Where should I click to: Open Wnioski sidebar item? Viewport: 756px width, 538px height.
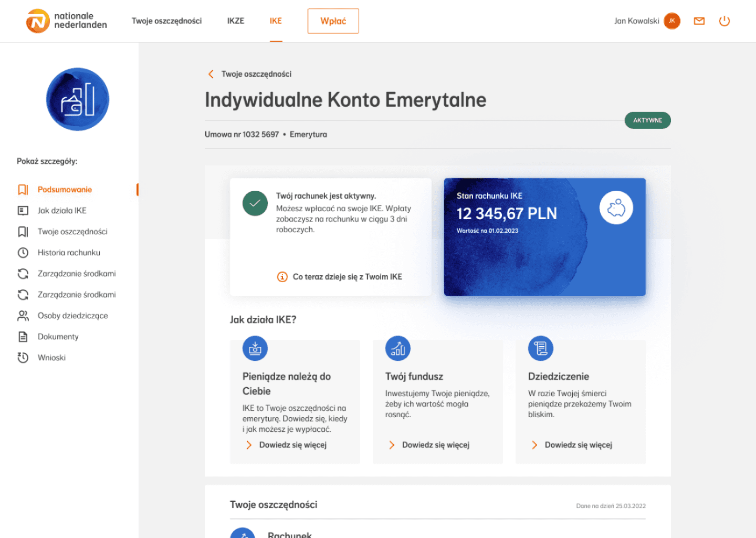pos(51,358)
